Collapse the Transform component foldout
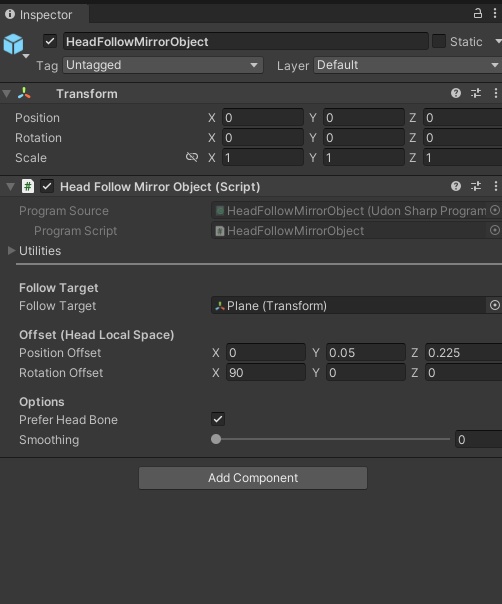Image resolution: width=502 pixels, height=604 pixels. pos(7,94)
